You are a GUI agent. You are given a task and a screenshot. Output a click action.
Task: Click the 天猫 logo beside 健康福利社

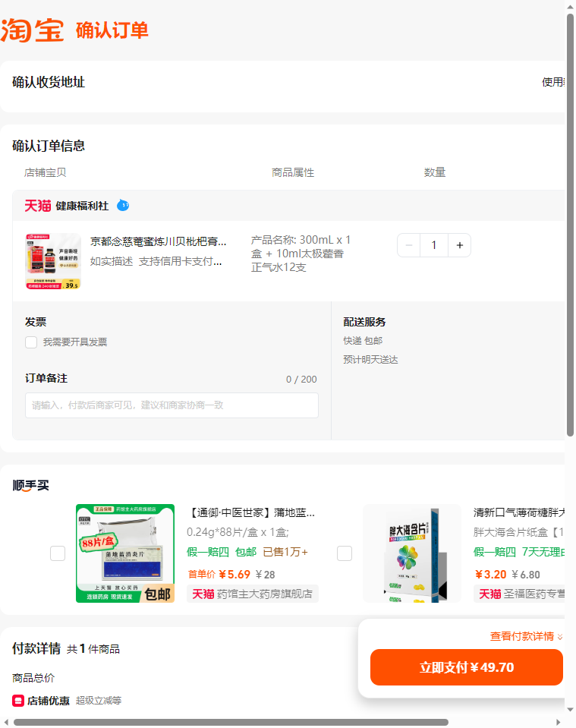38,206
